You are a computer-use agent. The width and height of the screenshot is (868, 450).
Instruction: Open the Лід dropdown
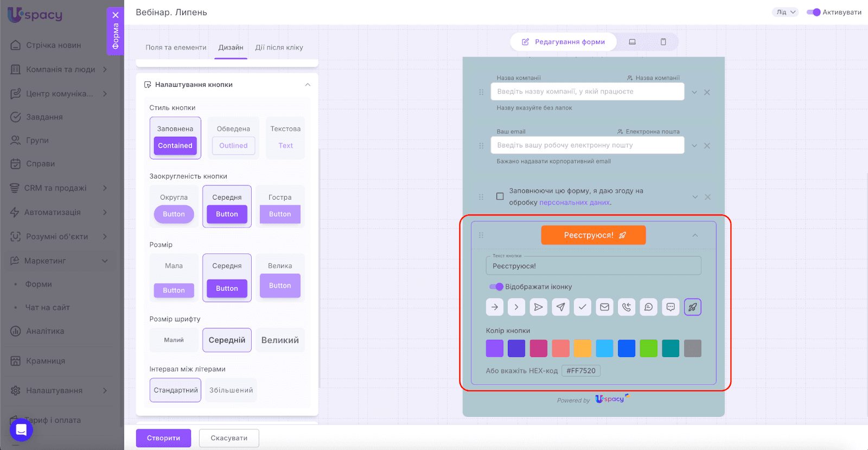pyautogui.click(x=785, y=12)
